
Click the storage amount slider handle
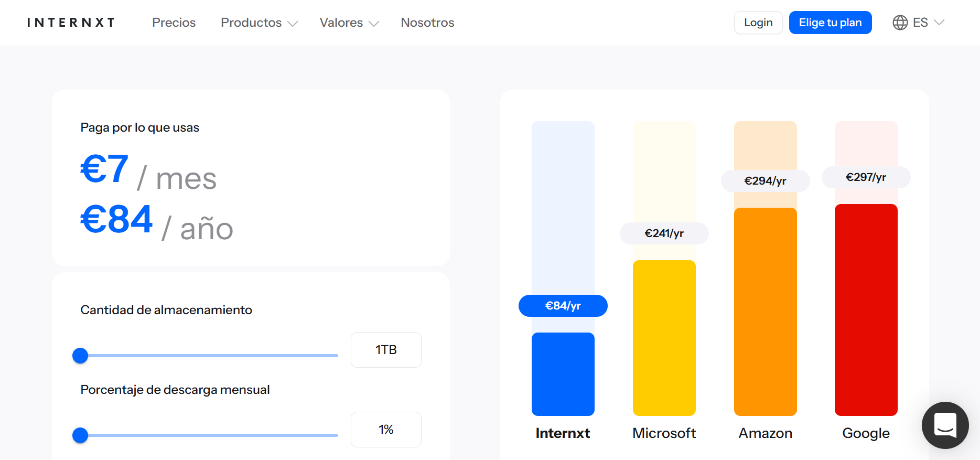pyautogui.click(x=80, y=356)
